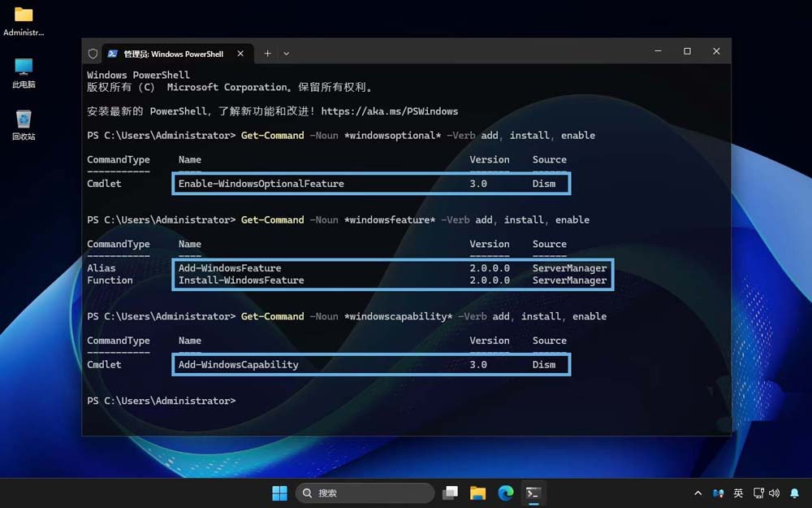
Task: Switch the 英 input method indicator
Action: [738, 493]
